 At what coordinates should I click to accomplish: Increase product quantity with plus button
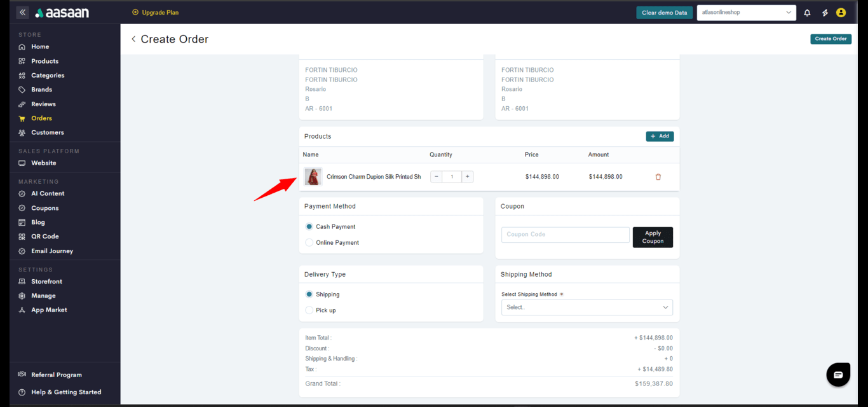[467, 177]
